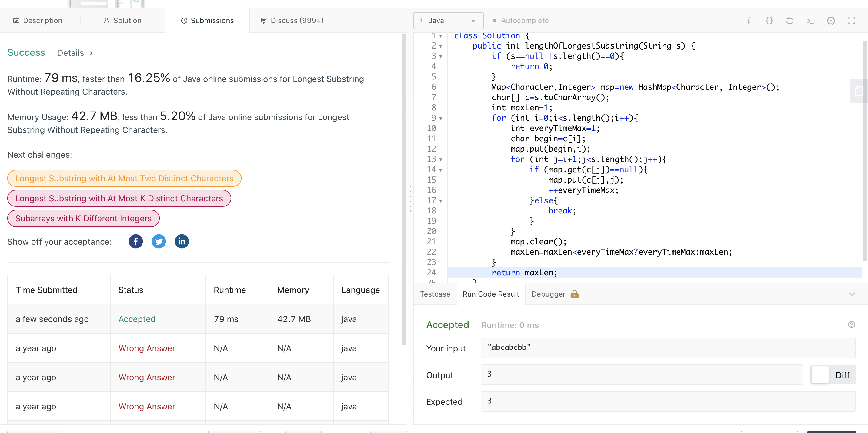Fold code block at line 13
868x433 pixels.
click(x=441, y=159)
